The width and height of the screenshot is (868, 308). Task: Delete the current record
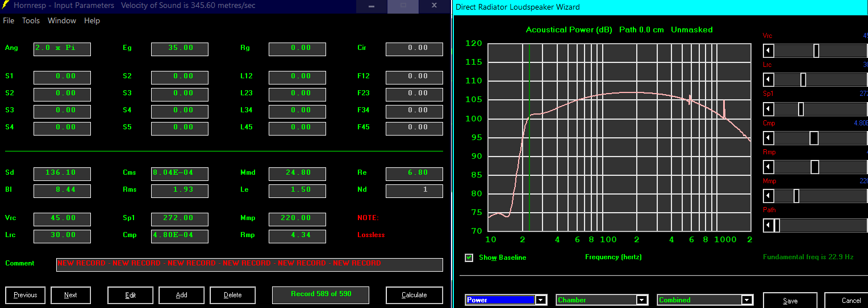[232, 295]
